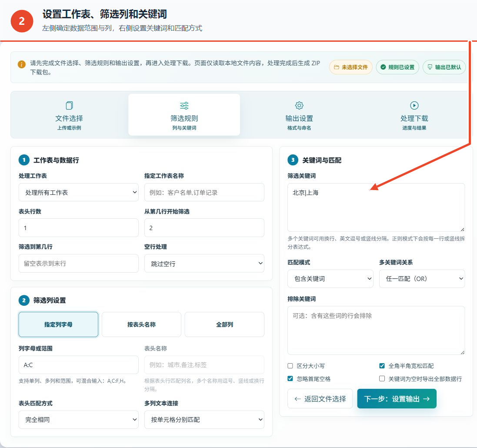Image resolution: width=477 pixels, height=448 pixels.
Task: Click the 输出已默认 status badge
Action: pos(444,67)
